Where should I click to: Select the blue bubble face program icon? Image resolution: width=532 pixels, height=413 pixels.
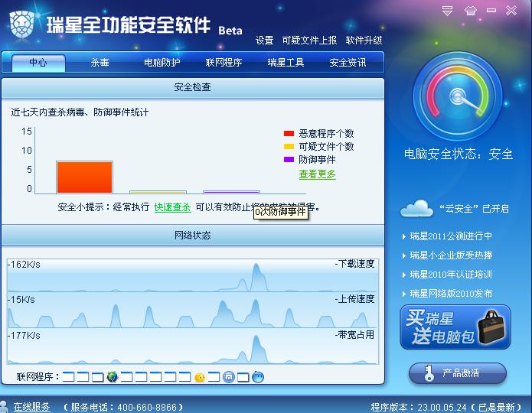click(258, 376)
